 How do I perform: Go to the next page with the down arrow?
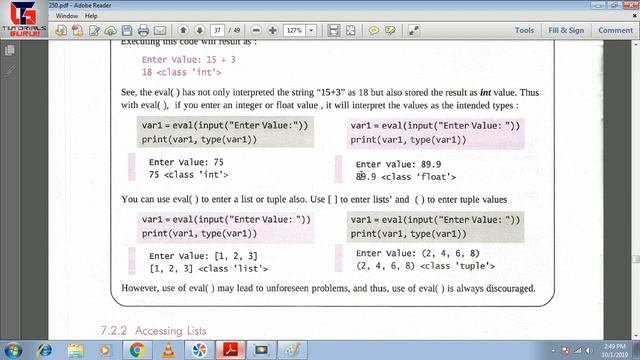coord(200,30)
